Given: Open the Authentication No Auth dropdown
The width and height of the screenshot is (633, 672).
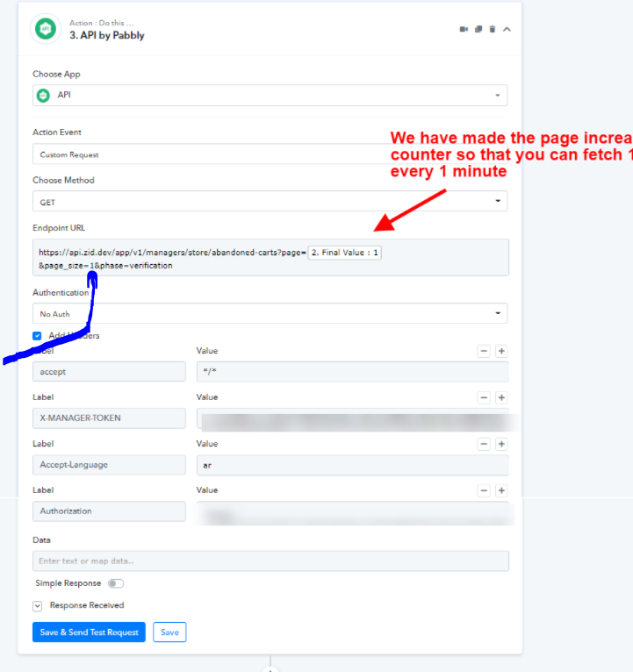Looking at the screenshot, I should (x=270, y=314).
